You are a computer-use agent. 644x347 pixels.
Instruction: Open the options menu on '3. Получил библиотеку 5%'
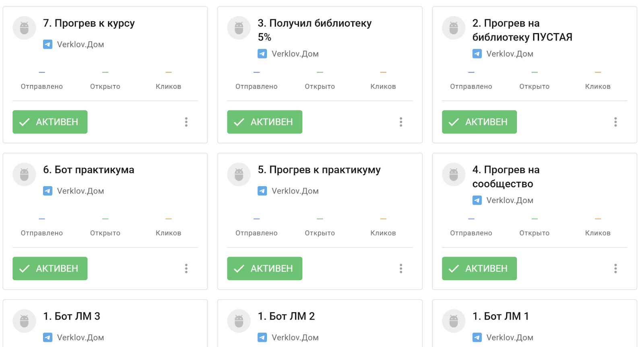[x=401, y=122]
